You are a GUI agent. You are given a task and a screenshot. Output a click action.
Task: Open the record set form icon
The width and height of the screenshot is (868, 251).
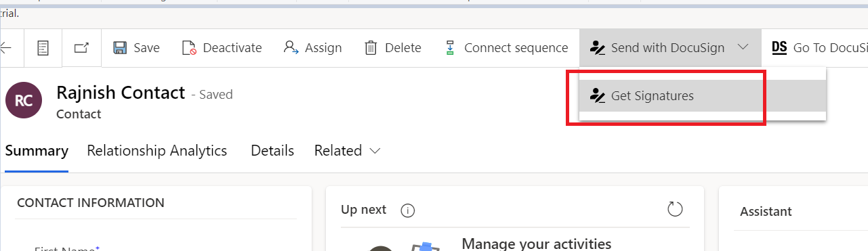tap(43, 48)
